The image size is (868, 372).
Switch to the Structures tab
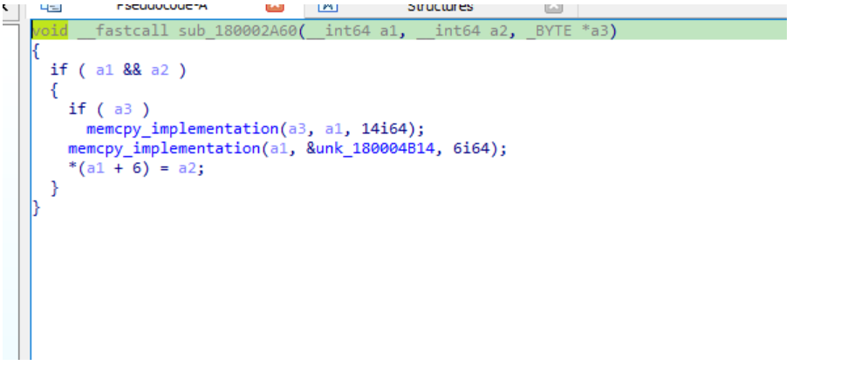click(x=440, y=7)
